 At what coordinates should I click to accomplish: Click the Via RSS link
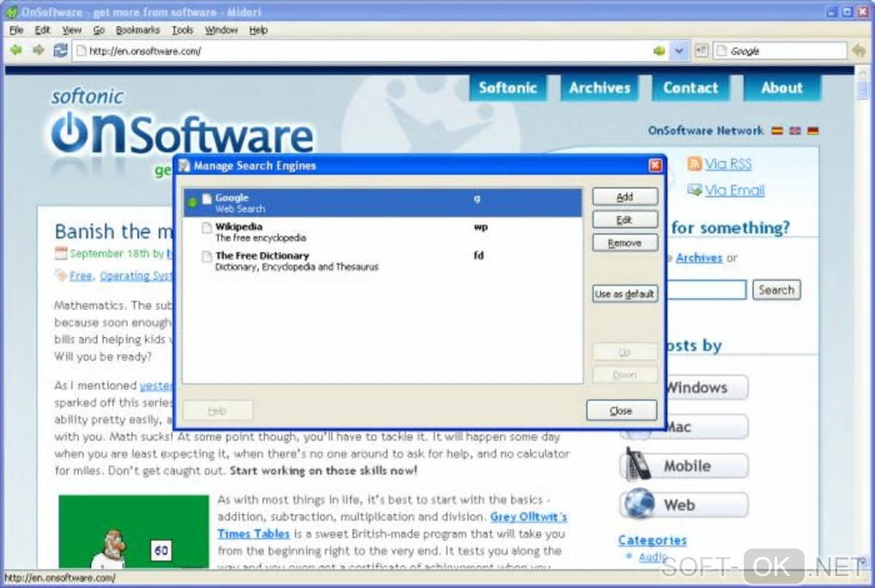point(728,164)
